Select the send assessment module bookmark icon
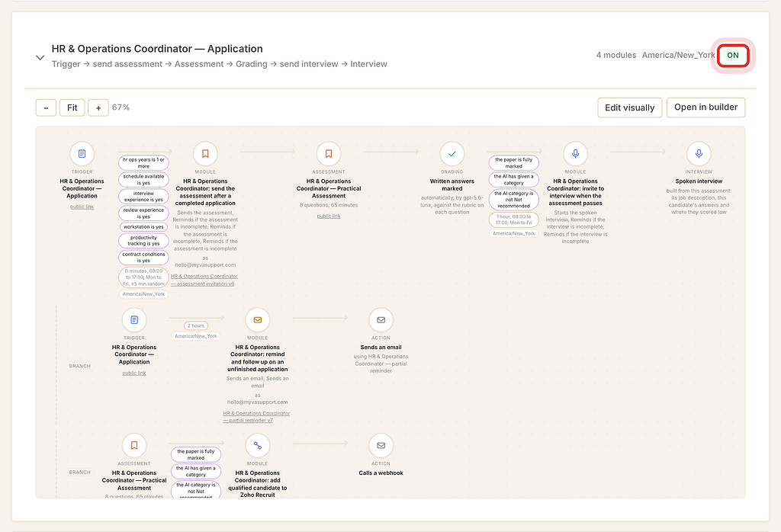781x532 pixels. click(x=205, y=154)
